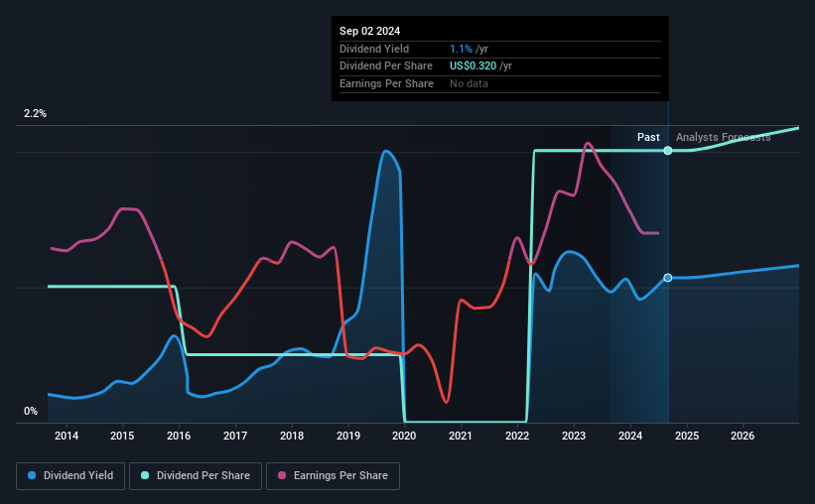Click the 2016 x-axis year label
This screenshot has height=504, width=815.
(179, 436)
